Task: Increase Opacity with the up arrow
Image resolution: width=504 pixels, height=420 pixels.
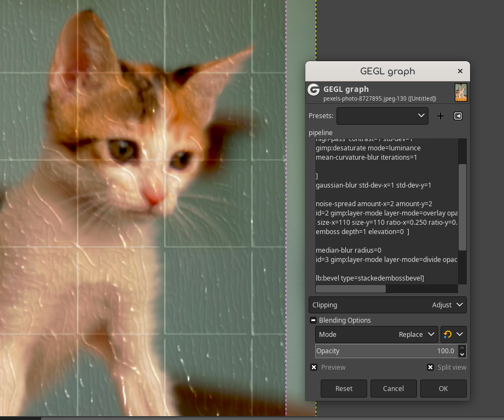Action: (x=462, y=348)
